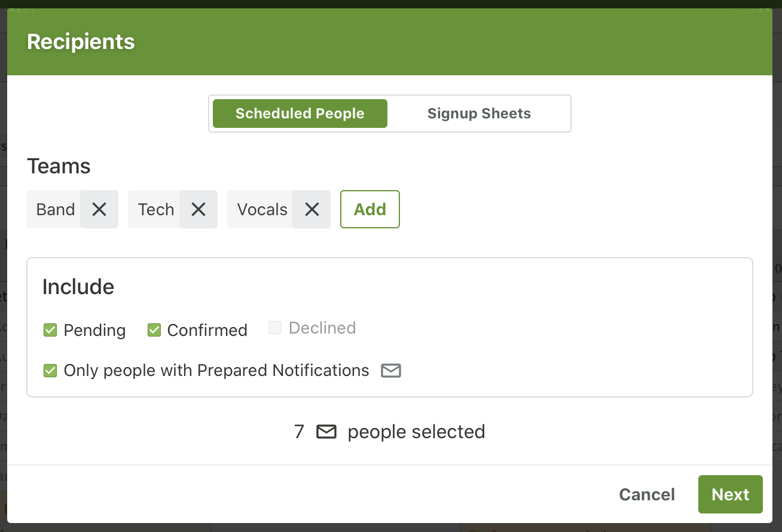Click the "people selected" summary text
Viewport: 782px width, 532px height.
click(416, 432)
